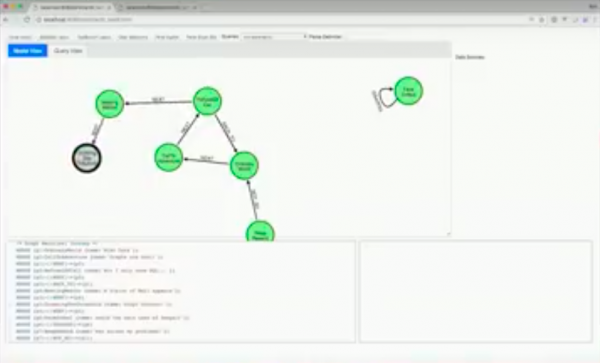Click the browser back arrow
The width and height of the screenshot is (600, 363).
pos(6,20)
